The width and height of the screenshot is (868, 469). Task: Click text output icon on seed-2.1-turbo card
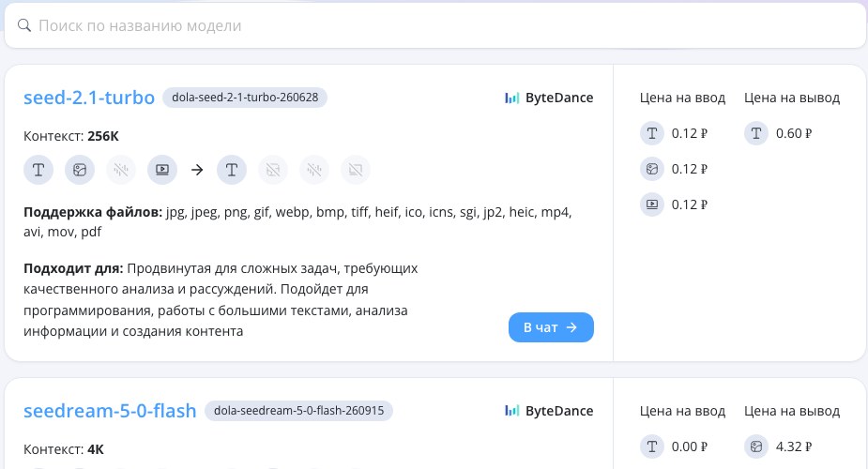232,170
